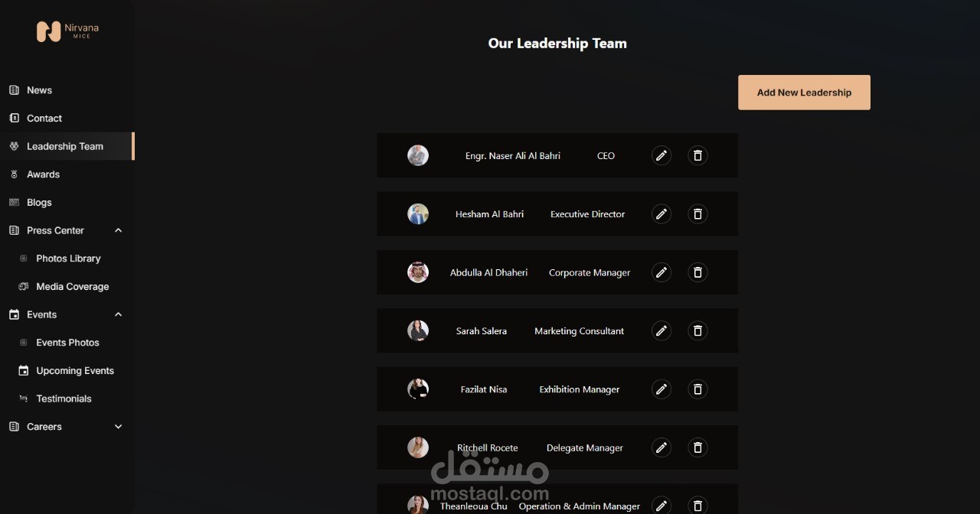980x514 pixels.
Task: Remove Sarah Salera with the trash icon
Action: click(x=697, y=330)
